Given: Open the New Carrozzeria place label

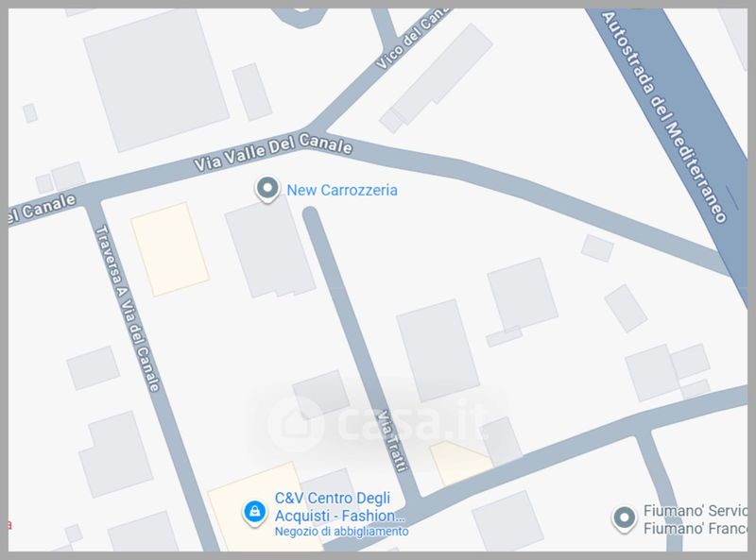Looking at the screenshot, I should [342, 191].
